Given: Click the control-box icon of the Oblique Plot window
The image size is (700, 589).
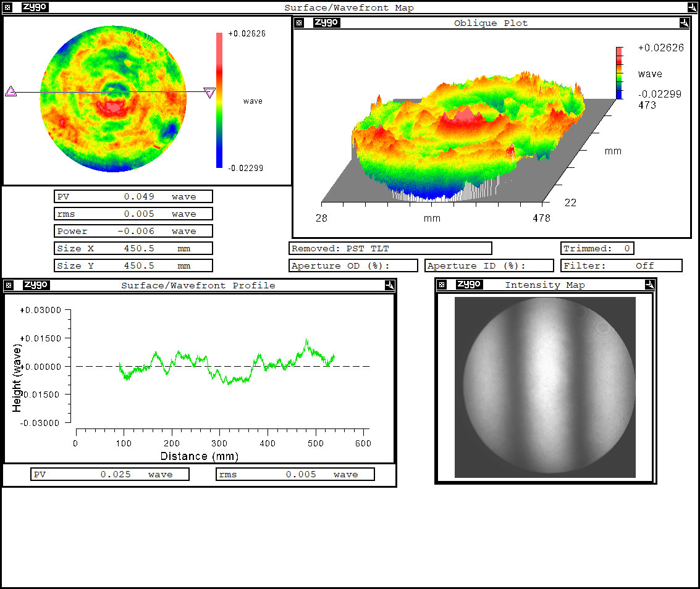Looking at the screenshot, I should (299, 23).
